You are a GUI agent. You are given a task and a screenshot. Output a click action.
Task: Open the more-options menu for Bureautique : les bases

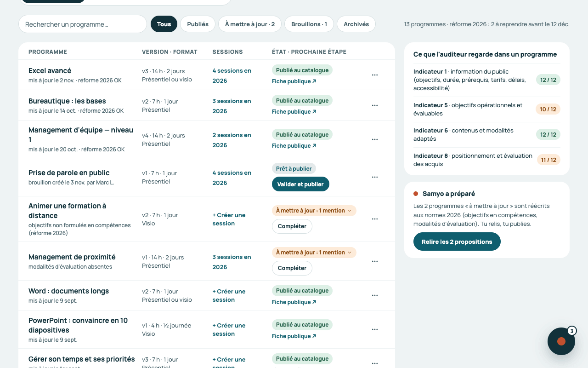(x=375, y=105)
